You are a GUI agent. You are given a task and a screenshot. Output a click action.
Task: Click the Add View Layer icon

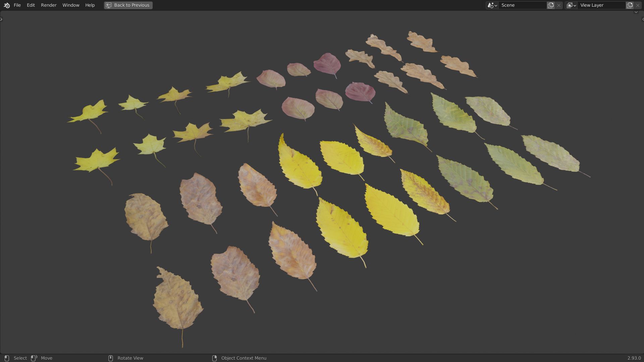(630, 5)
